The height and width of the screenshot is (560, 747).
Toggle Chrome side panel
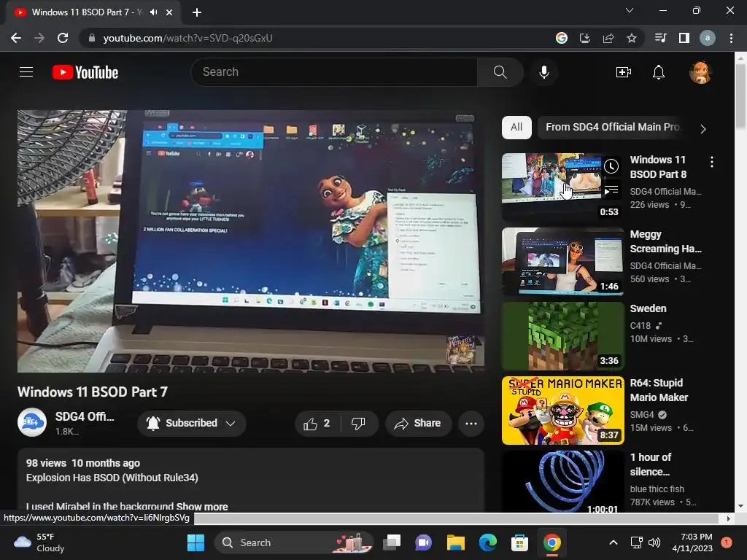point(684,38)
